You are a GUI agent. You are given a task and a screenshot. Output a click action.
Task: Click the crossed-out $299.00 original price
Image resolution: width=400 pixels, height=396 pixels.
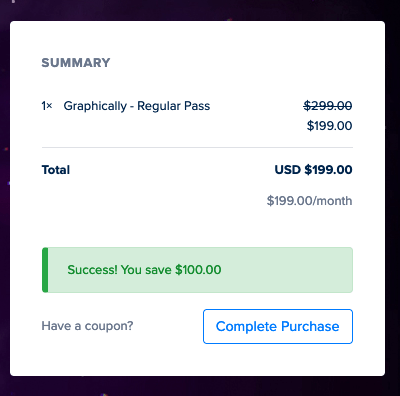(328, 106)
